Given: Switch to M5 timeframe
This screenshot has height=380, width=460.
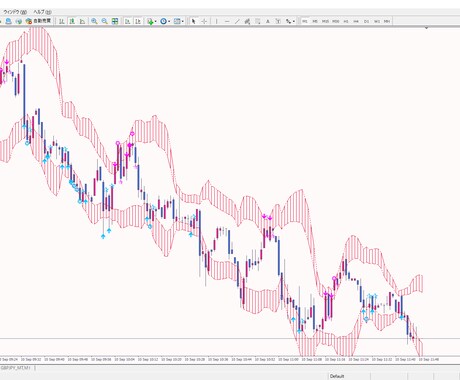Looking at the screenshot, I should click(315, 21).
